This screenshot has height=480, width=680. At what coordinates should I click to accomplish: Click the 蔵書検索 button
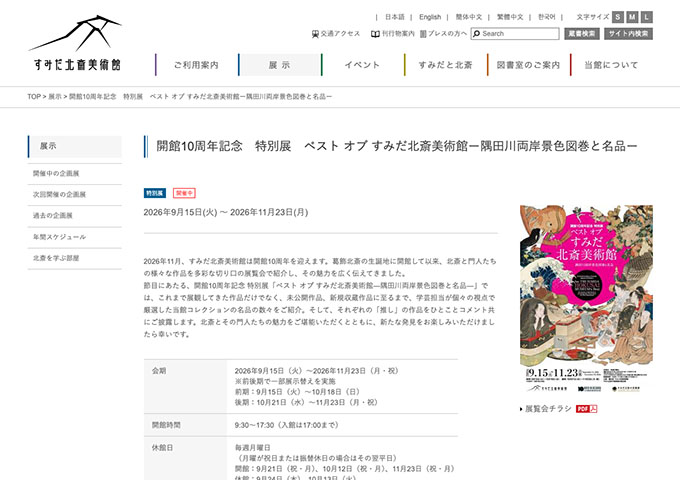[x=582, y=34]
